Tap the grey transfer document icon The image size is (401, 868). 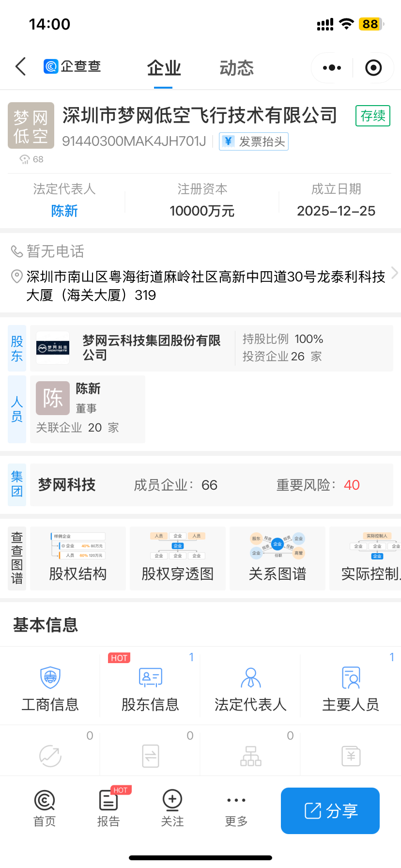pos(151,756)
